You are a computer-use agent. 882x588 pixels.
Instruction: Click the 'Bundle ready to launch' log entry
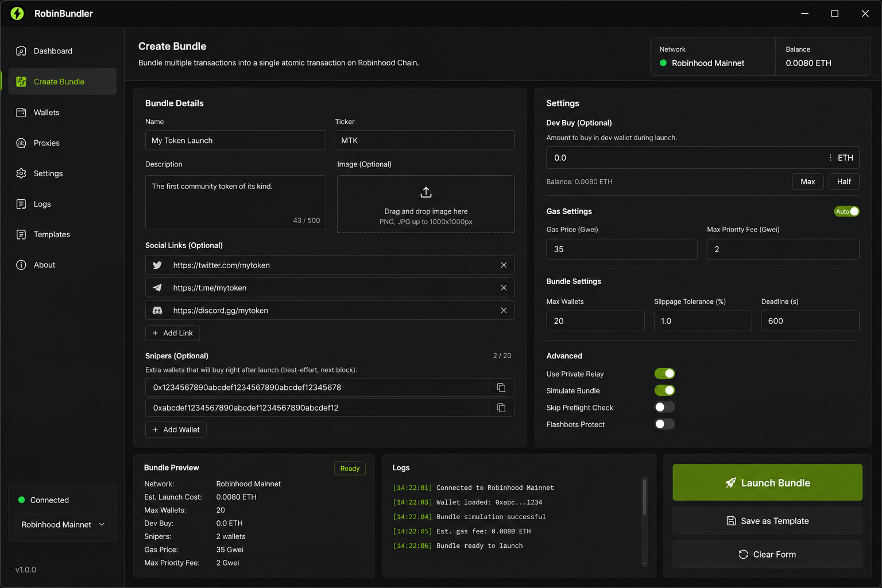click(479, 546)
